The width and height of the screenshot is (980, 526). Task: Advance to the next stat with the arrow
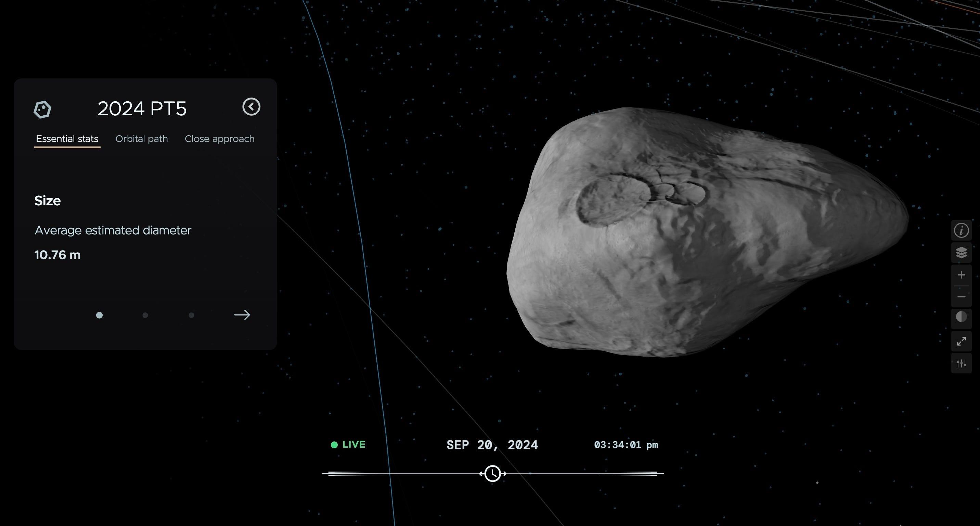pos(242,315)
